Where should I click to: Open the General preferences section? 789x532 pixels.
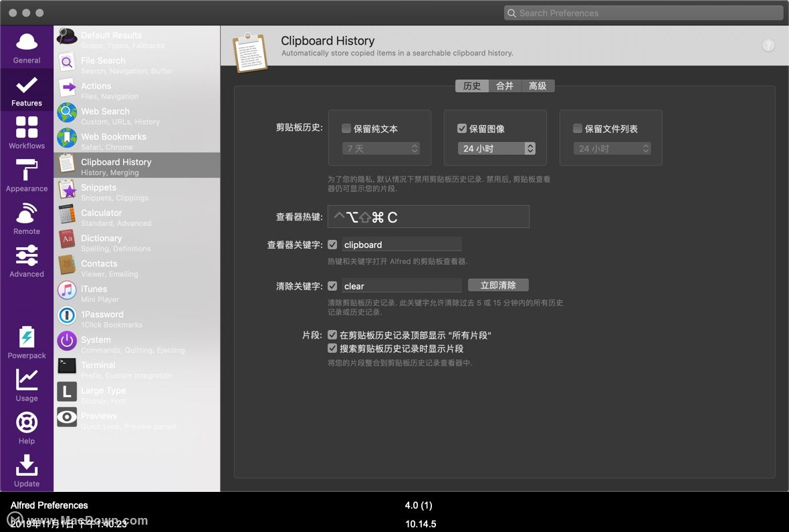click(27, 48)
